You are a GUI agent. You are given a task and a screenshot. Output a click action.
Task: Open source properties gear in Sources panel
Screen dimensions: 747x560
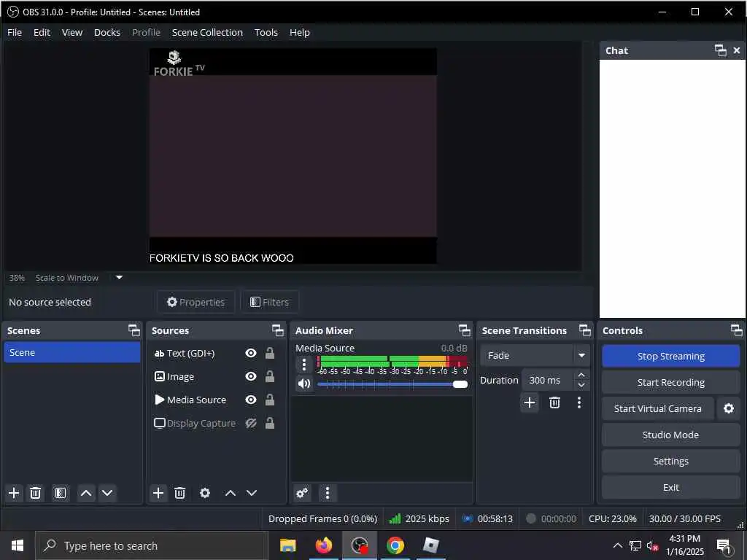point(205,493)
